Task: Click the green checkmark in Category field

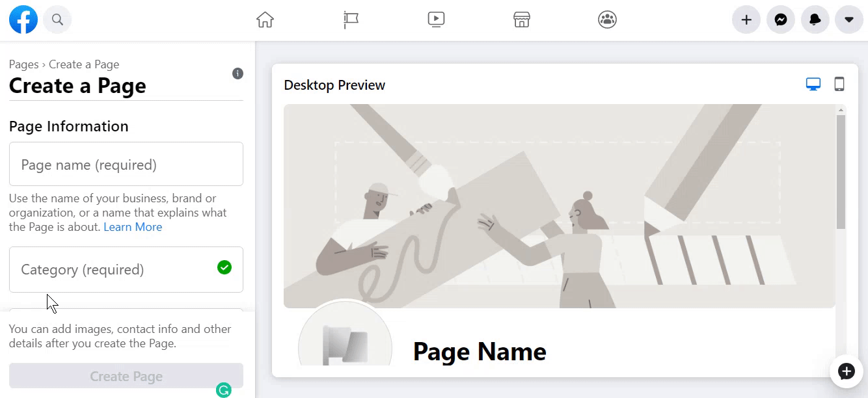Action: coord(224,267)
